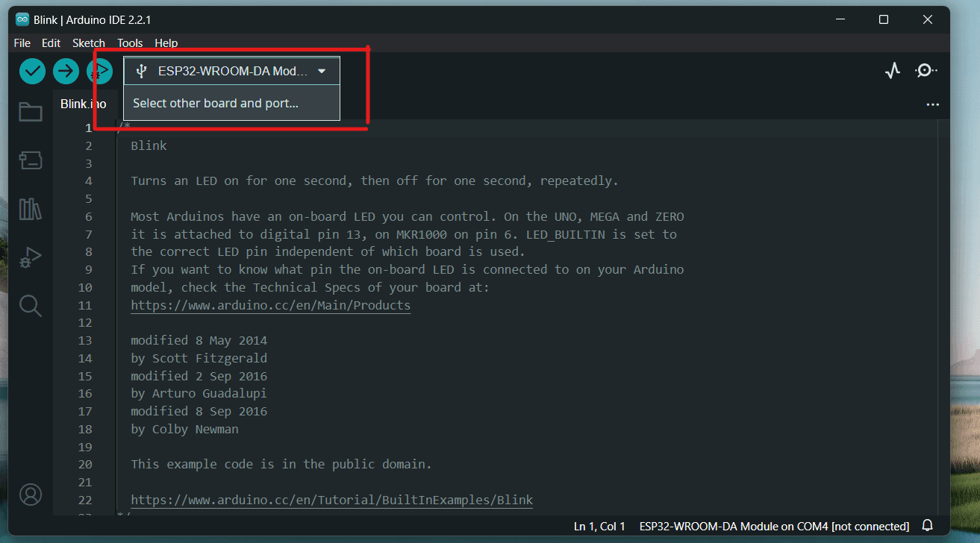Viewport: 980px width, 543px height.
Task: Open the Serial Monitor icon
Action: click(x=926, y=71)
